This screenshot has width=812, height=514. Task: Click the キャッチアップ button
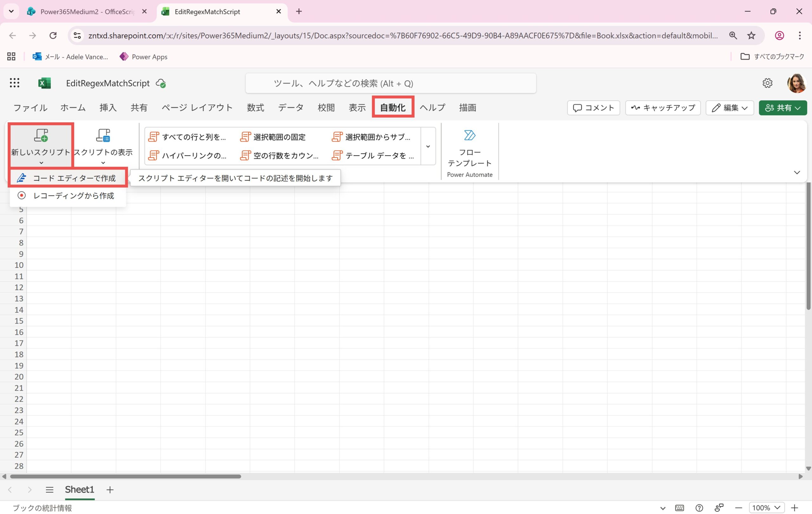pos(663,108)
